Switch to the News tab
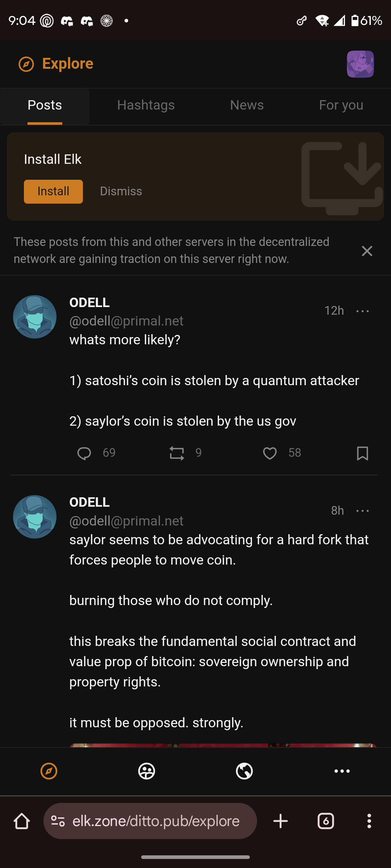 coord(247,106)
